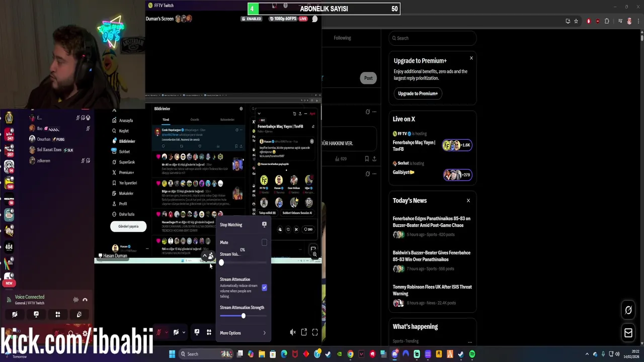Image resolution: width=644 pixels, height=362 pixels.
Task: Open the 404 server in Discord sidebar
Action: pyautogui.click(x=9, y=246)
